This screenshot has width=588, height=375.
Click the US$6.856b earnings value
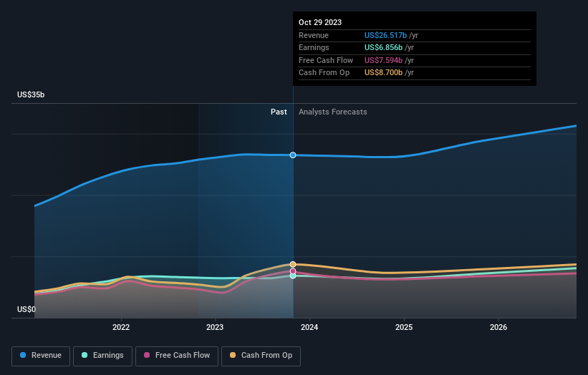383,47
